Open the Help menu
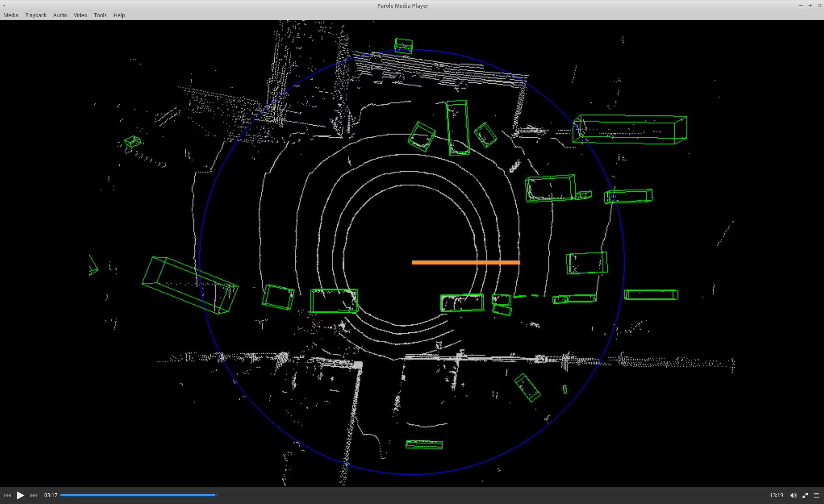Viewport: 824px width, 504px height. pyautogui.click(x=119, y=15)
